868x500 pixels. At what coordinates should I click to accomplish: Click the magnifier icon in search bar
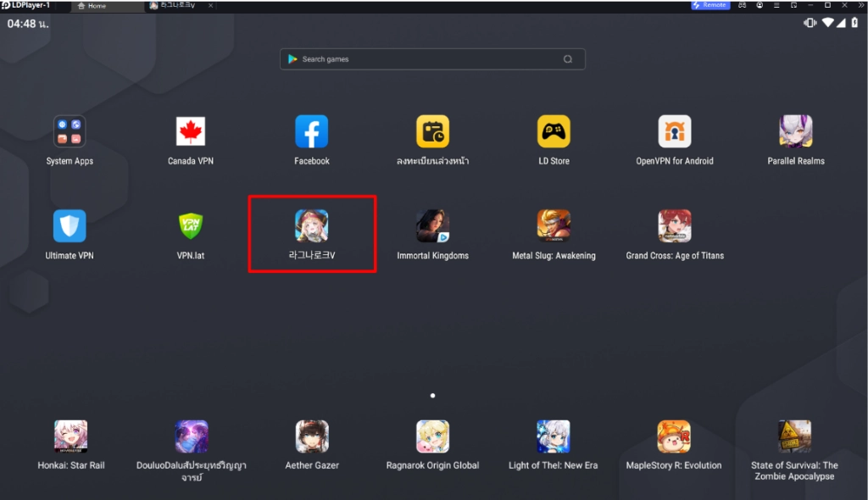pos(568,59)
